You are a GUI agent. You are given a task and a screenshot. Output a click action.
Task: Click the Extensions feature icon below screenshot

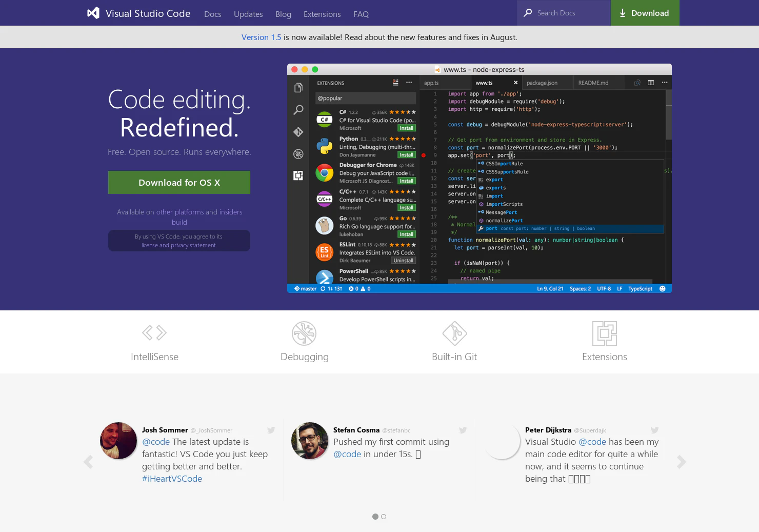click(605, 333)
